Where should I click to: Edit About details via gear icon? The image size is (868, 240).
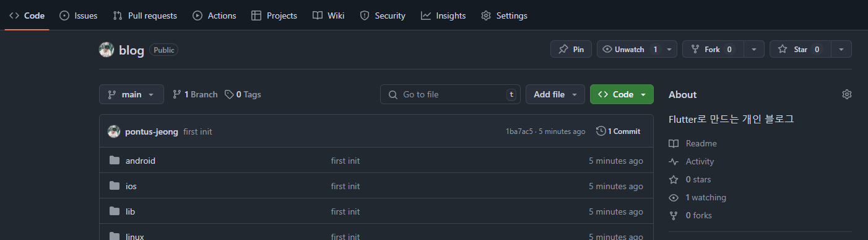point(847,94)
